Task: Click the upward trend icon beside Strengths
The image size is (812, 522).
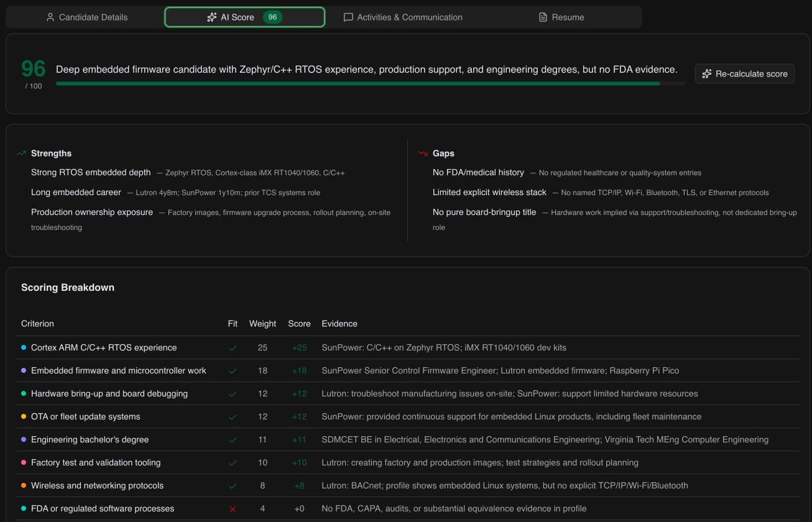Action: click(x=22, y=153)
